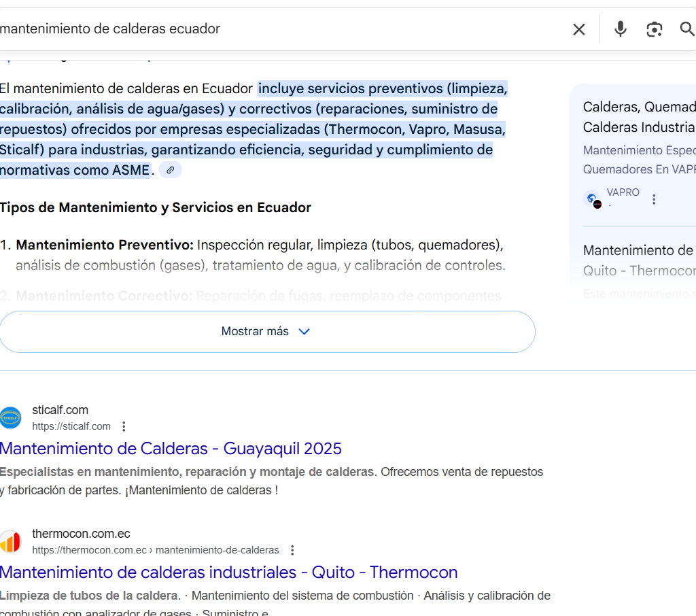Open three-dot options next to sticalf.com

click(124, 426)
